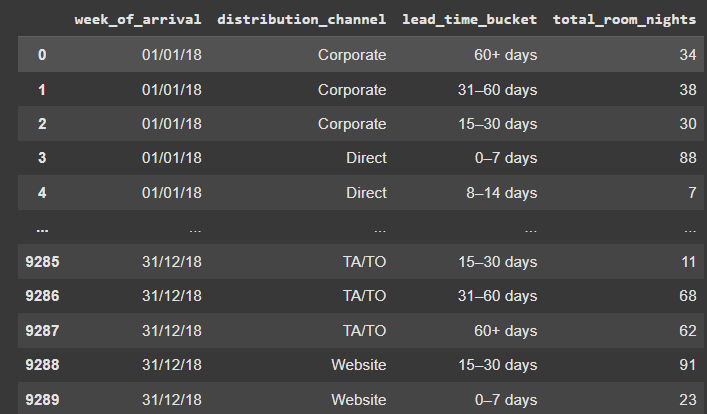This screenshot has width=707, height=414.
Task: Click the distribution_channel column header
Action: tap(301, 19)
